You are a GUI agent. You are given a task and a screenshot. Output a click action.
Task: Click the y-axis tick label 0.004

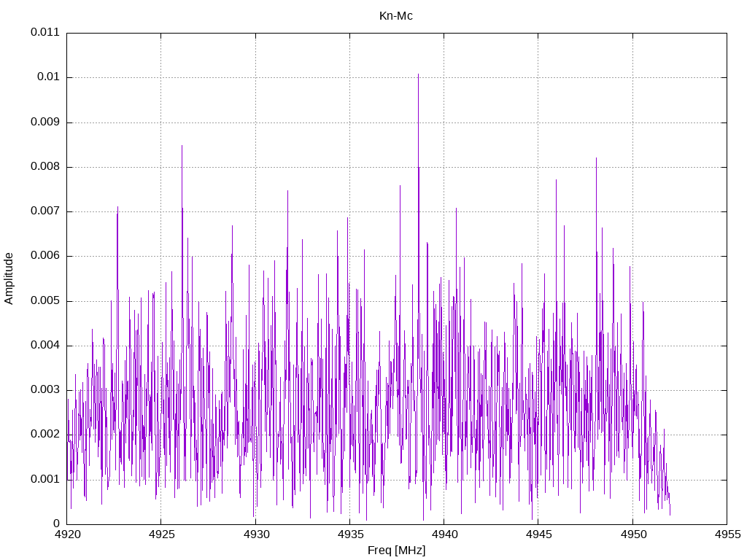(x=45, y=345)
